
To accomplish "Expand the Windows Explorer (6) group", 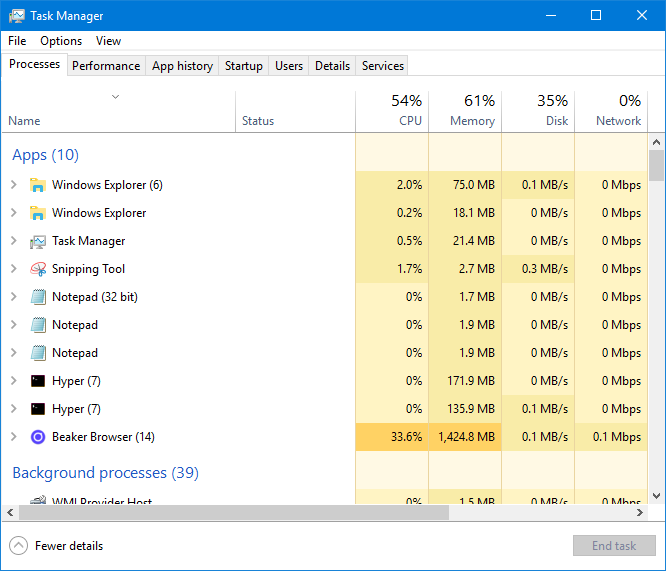I will 14,185.
